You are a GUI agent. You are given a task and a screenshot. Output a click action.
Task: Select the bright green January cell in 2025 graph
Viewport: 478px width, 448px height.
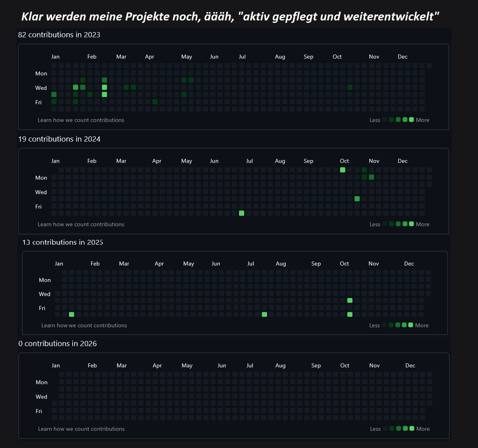pyautogui.click(x=72, y=314)
